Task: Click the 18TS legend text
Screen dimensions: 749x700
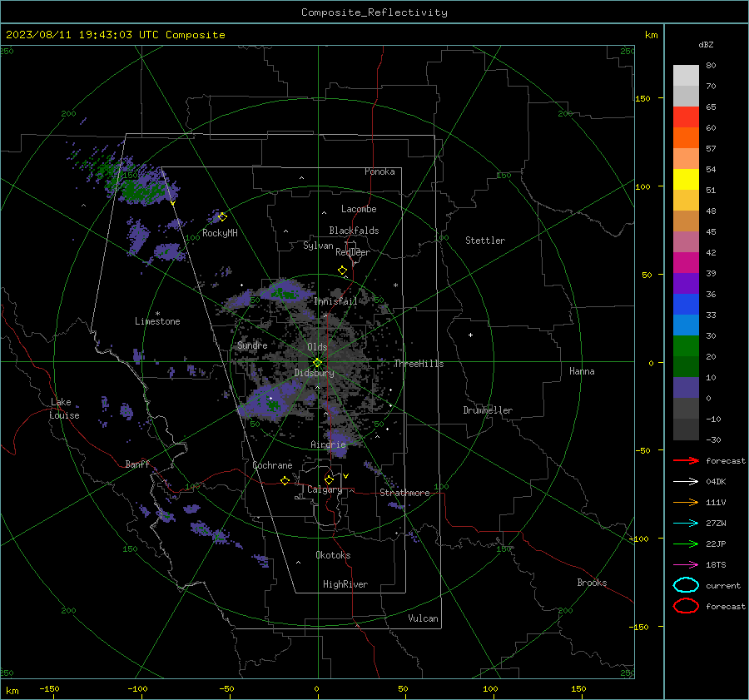Action: [716, 565]
